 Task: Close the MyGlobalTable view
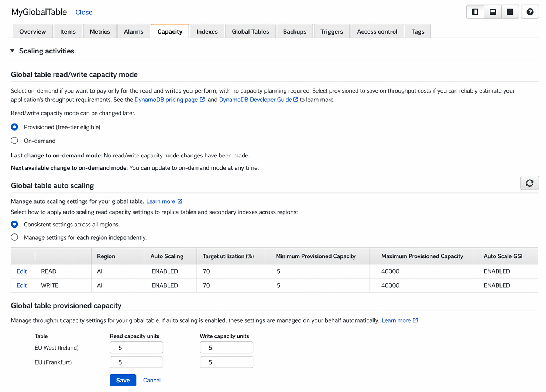84,12
